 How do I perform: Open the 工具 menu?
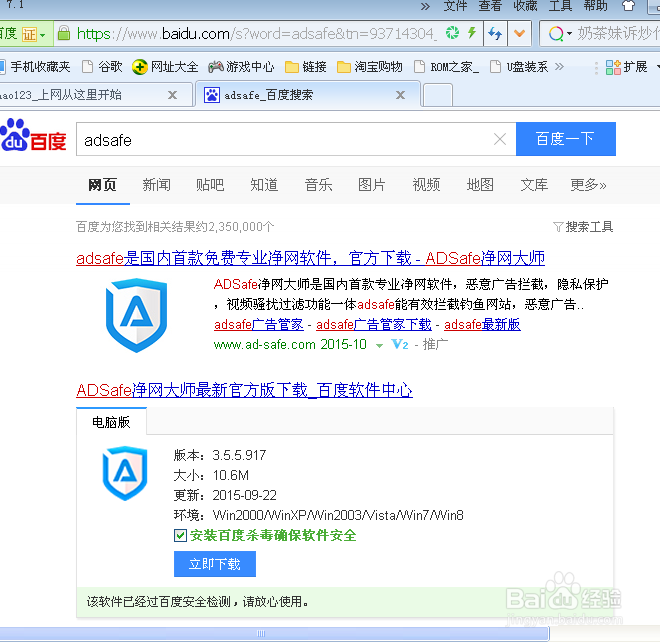[x=560, y=6]
